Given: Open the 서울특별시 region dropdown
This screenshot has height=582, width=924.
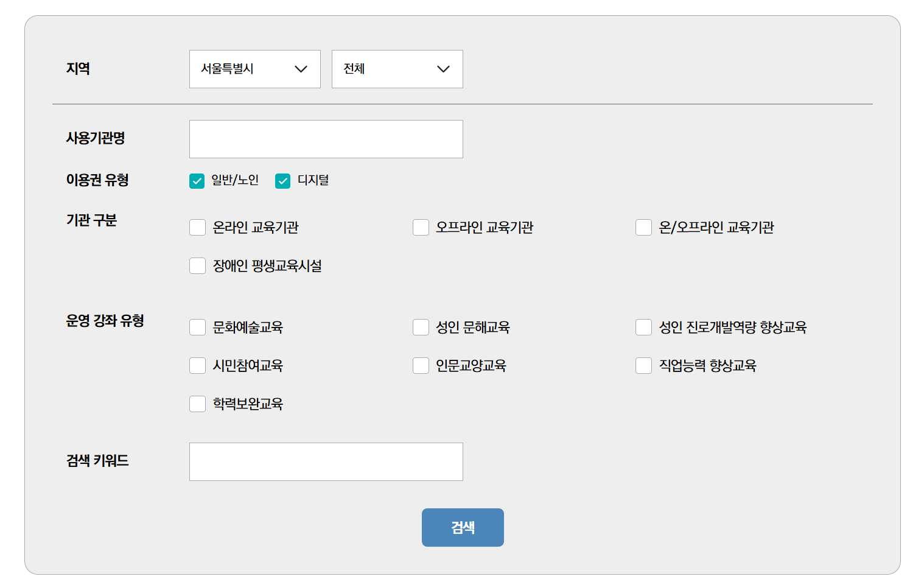Looking at the screenshot, I should click(254, 69).
